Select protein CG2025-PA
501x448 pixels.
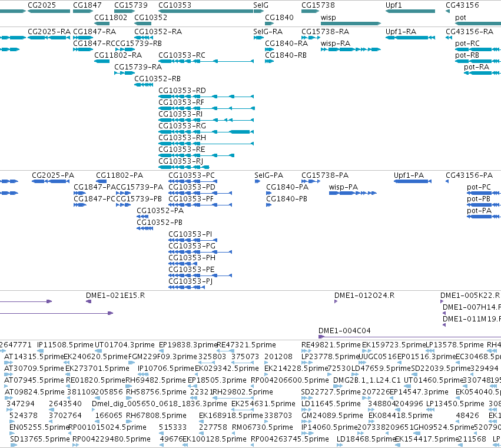point(51,181)
